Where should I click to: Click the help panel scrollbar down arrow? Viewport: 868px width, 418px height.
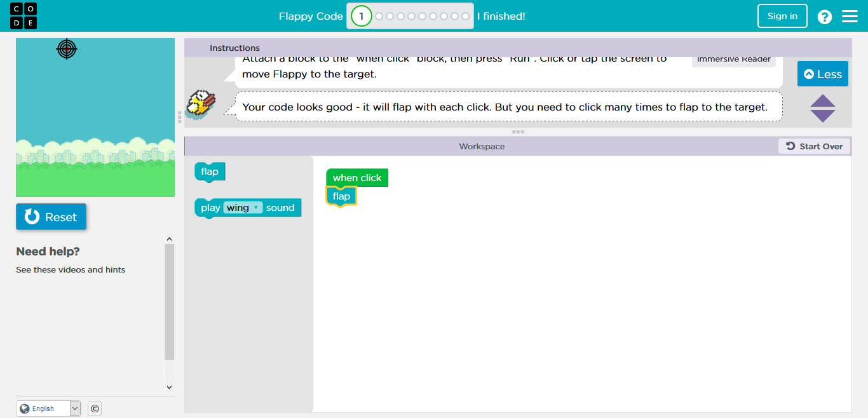[169, 387]
